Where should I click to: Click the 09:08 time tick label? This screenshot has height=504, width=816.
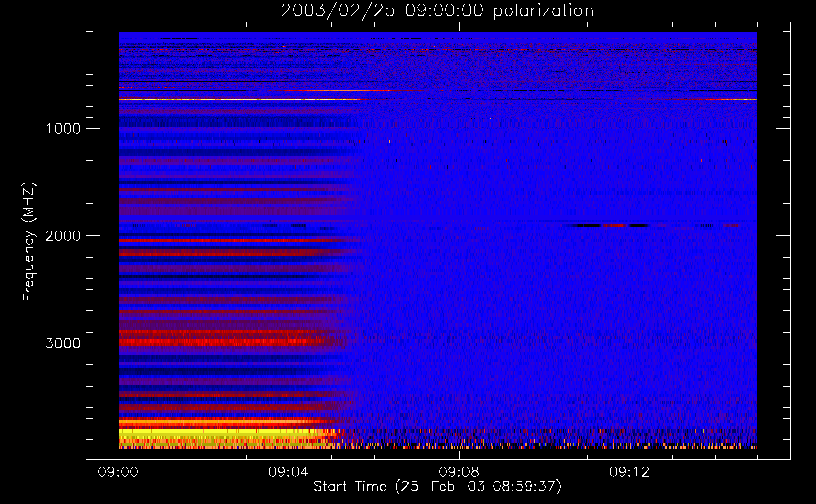[x=459, y=472]
